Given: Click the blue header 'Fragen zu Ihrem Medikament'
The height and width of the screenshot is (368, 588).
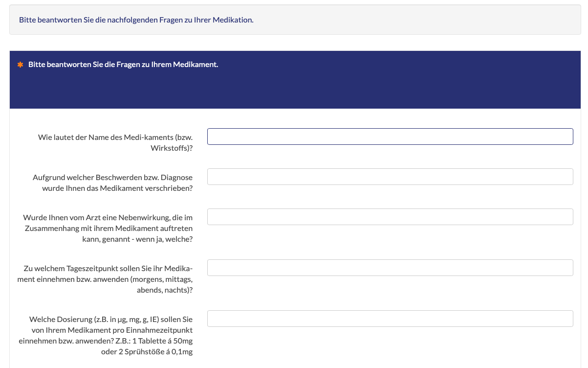Looking at the screenshot, I should tap(123, 65).
